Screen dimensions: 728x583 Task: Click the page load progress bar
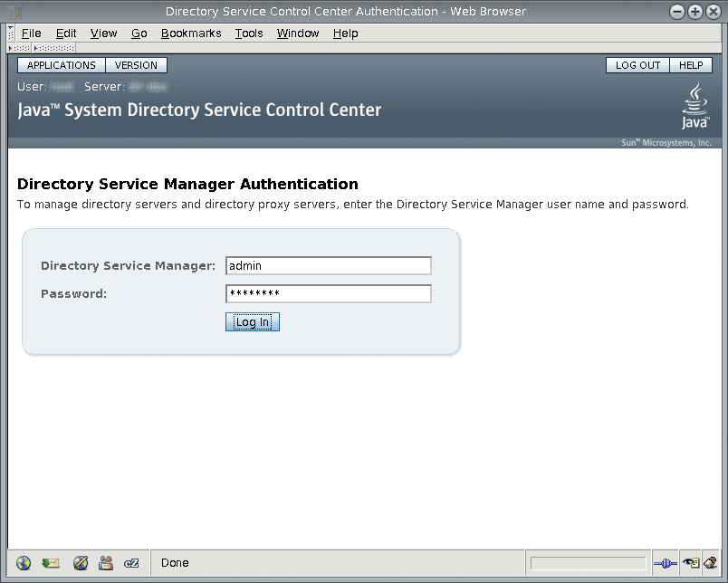[588, 563]
